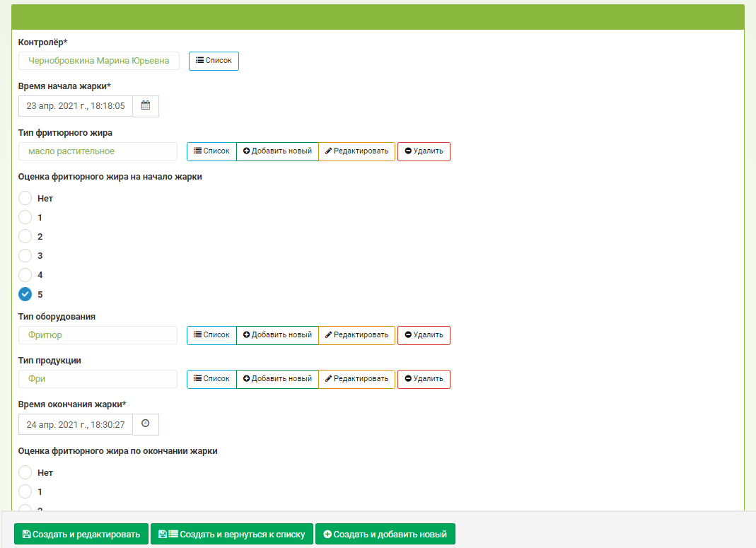756x548 pixels.
Task: Choose rating 5 for starting fat evaluation
Action: tap(25, 294)
